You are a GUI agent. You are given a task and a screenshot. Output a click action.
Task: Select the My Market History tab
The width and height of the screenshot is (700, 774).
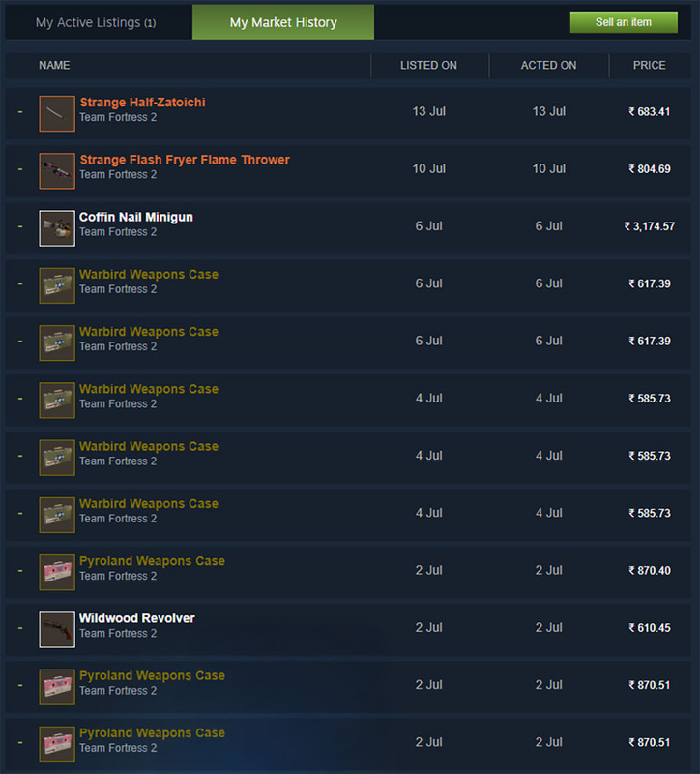(283, 22)
